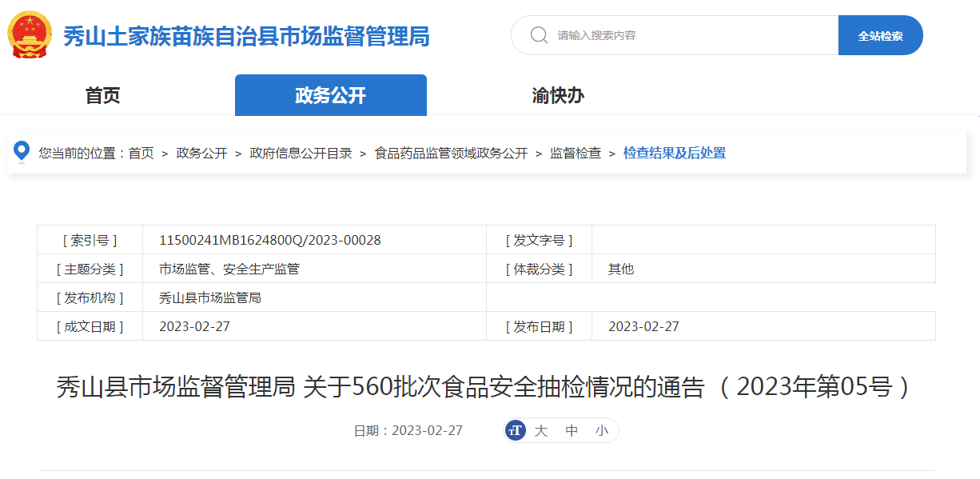Set font size to 大
Viewport: 980px width, 479px height.
pyautogui.click(x=541, y=430)
